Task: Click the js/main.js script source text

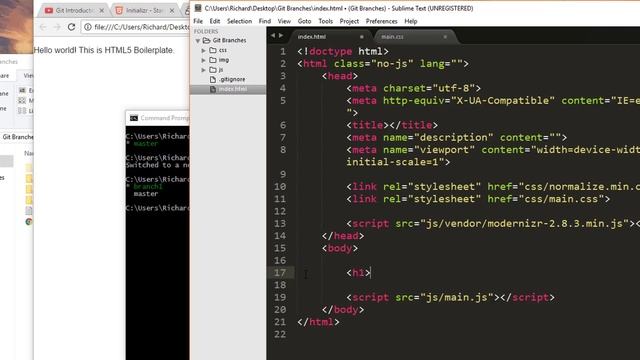Action: tap(457, 298)
